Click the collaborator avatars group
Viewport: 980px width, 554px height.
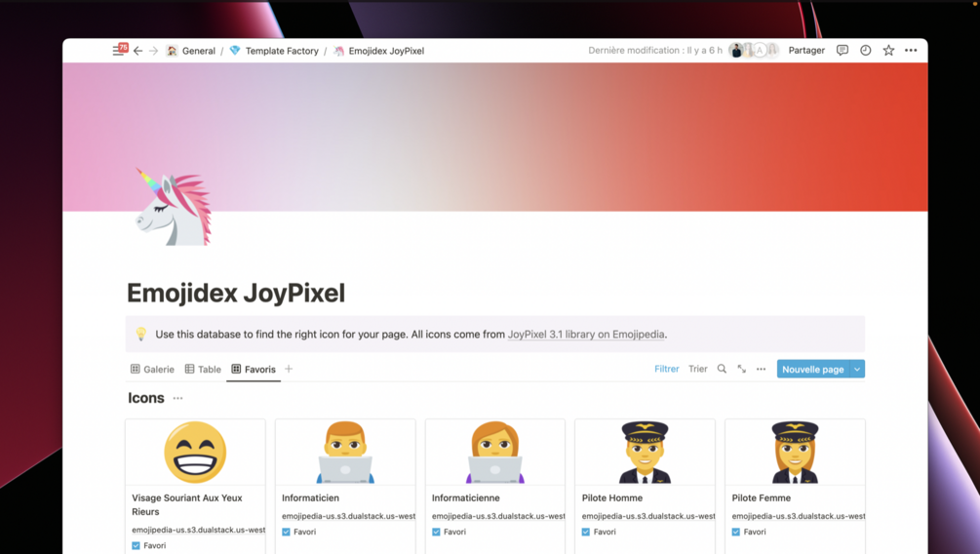click(755, 50)
